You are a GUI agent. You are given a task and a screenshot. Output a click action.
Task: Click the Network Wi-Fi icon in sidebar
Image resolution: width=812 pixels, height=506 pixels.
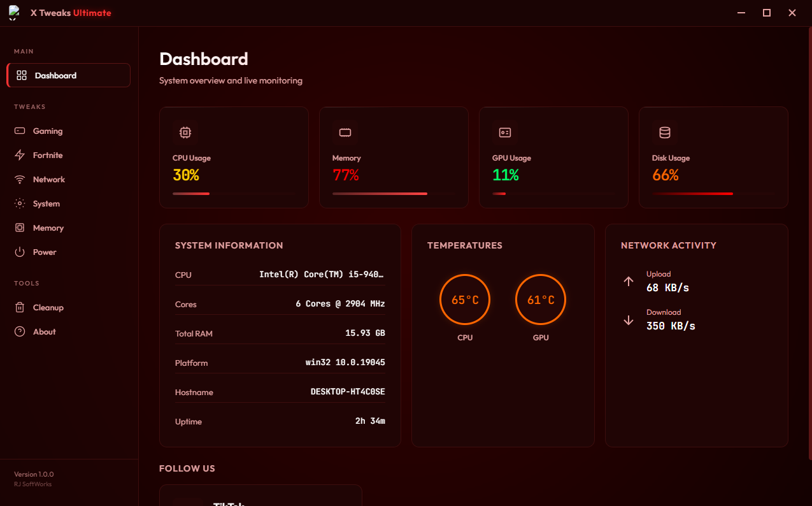(x=20, y=179)
